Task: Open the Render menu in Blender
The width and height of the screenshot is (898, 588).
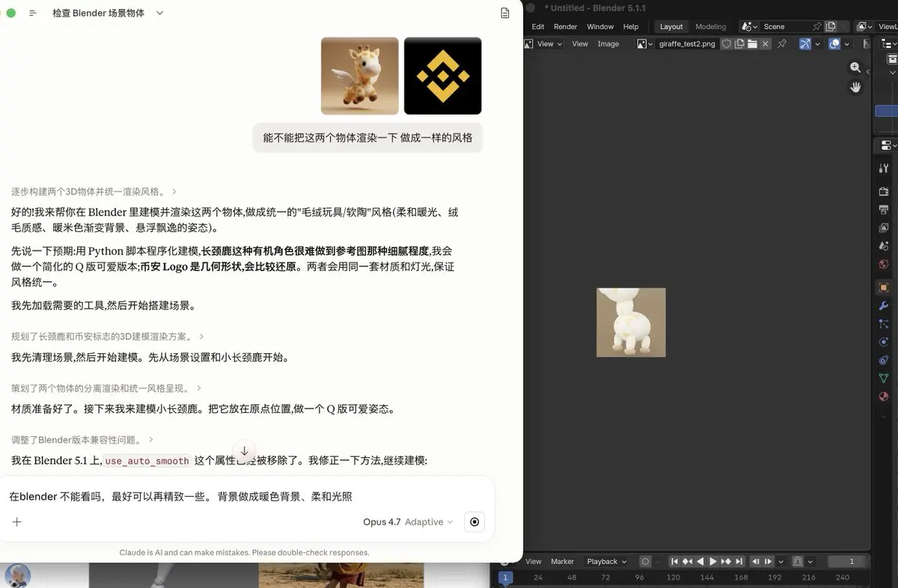Action: [x=565, y=27]
